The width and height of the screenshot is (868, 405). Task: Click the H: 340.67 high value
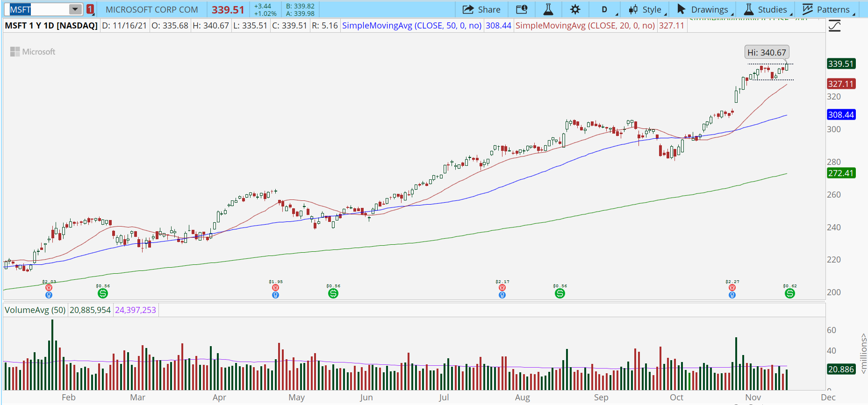click(211, 26)
